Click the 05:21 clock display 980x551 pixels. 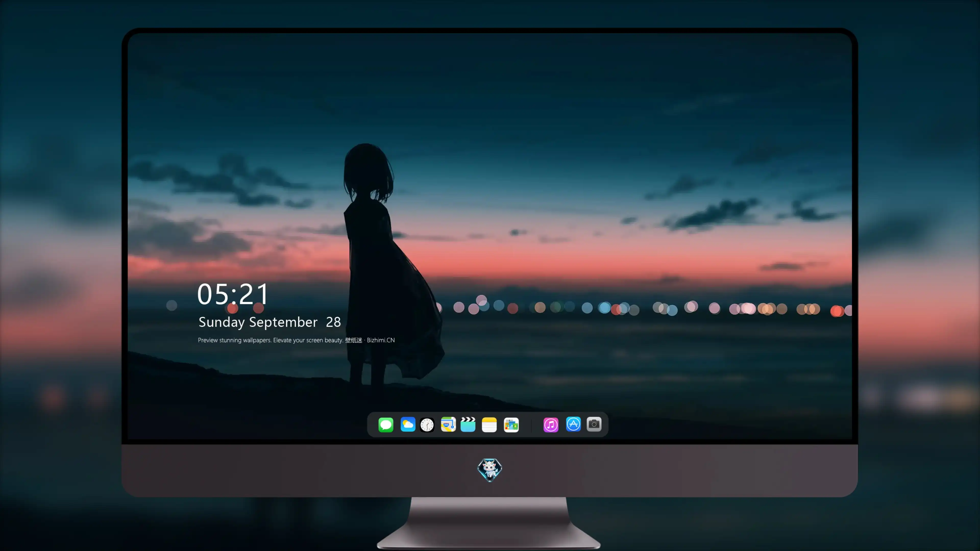tap(233, 294)
